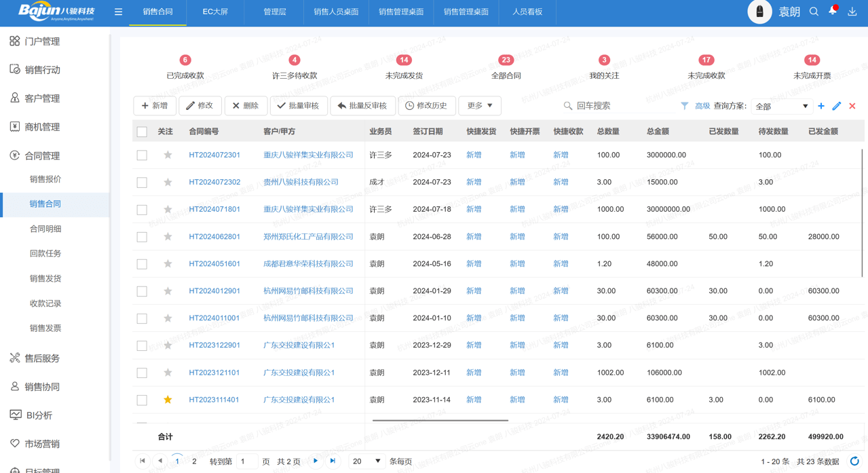Delete the query plan via the red X icon
This screenshot has height=473, width=868.
point(851,106)
